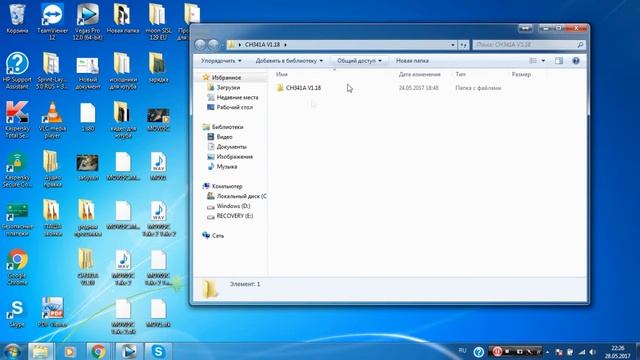Click the Explorer back navigation arrow
The image size is (640, 360).
200,44
